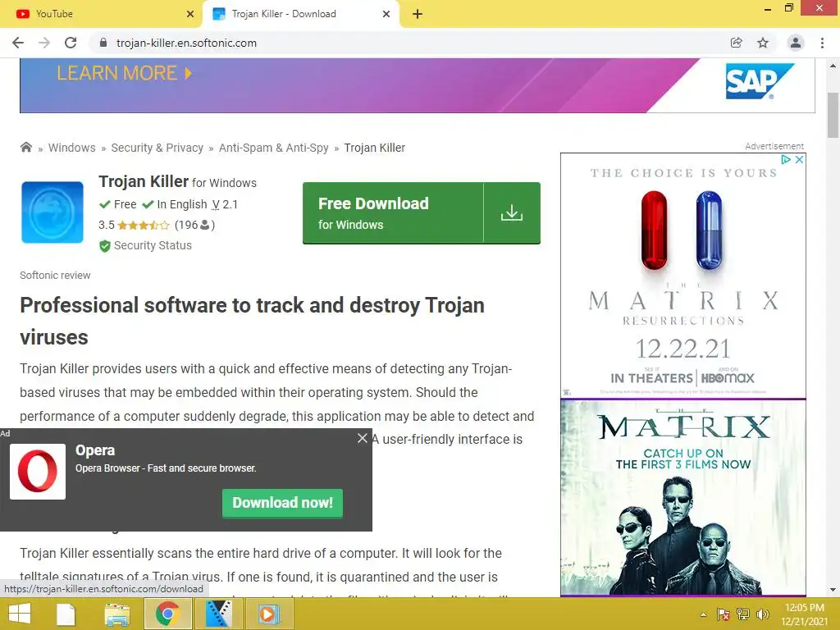Click the Chrome taskbar icon

(x=167, y=614)
